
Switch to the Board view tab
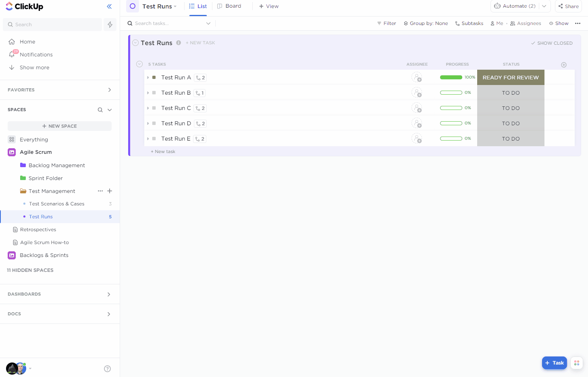click(x=229, y=6)
